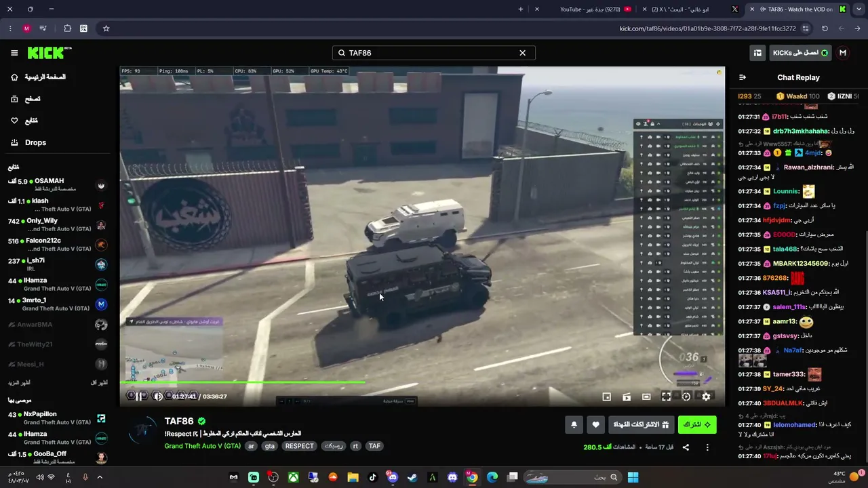Open a new browser tab

point(520,9)
